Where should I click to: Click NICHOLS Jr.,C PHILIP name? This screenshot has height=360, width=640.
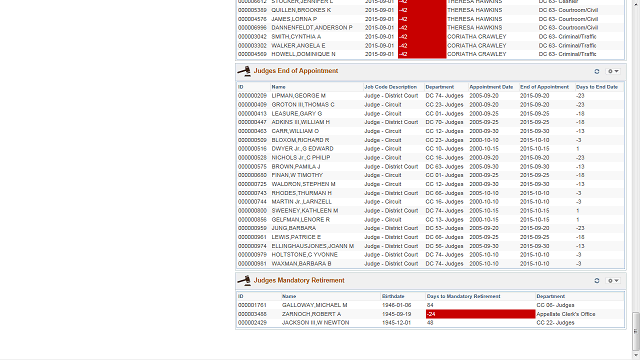pyautogui.click(x=301, y=158)
